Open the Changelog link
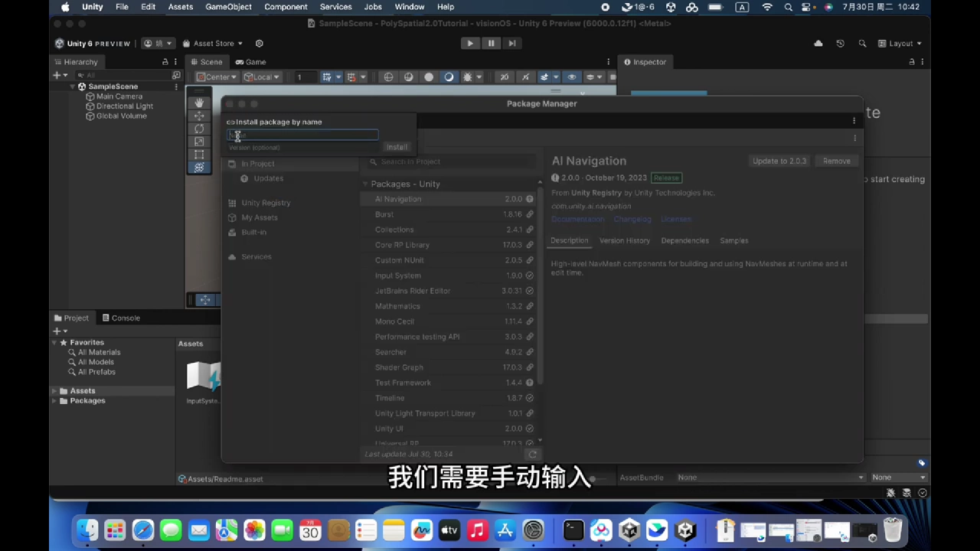980x551 pixels. 632,219
